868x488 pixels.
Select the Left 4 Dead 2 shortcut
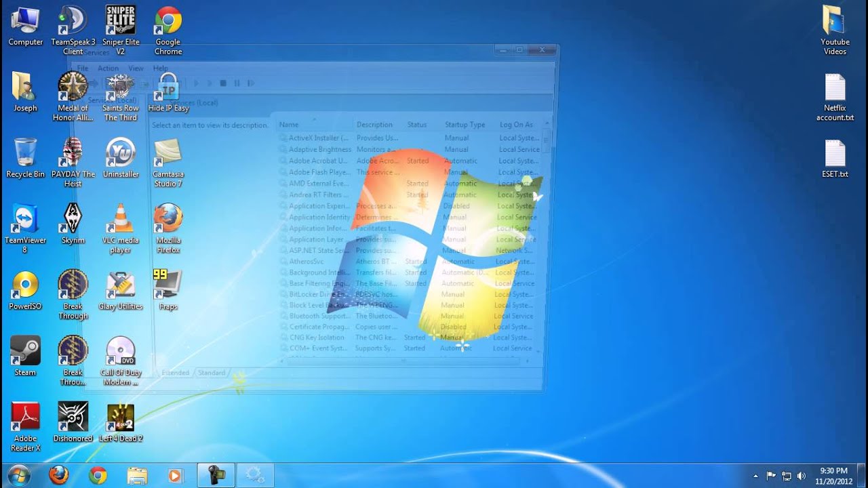tap(121, 422)
